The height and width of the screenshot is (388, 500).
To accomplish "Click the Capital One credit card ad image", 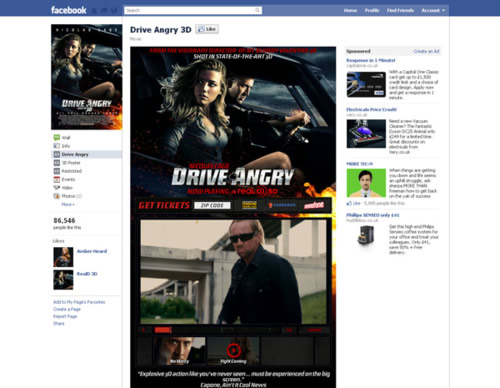I will pos(366,85).
